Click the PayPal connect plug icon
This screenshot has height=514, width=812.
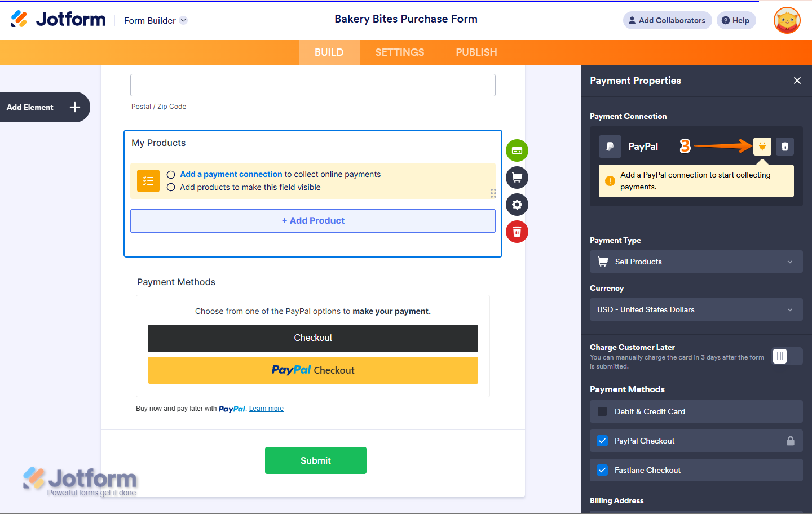[762, 147]
